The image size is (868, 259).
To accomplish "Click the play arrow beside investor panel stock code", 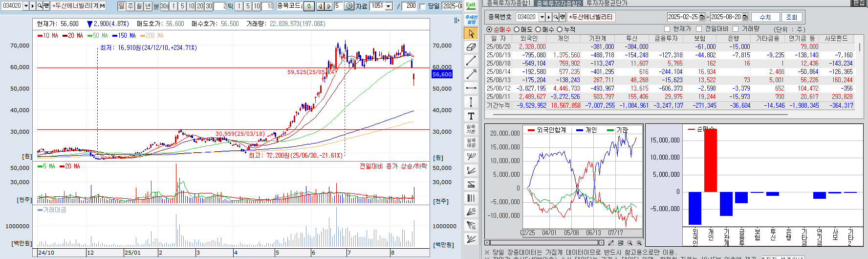I will [549, 17].
